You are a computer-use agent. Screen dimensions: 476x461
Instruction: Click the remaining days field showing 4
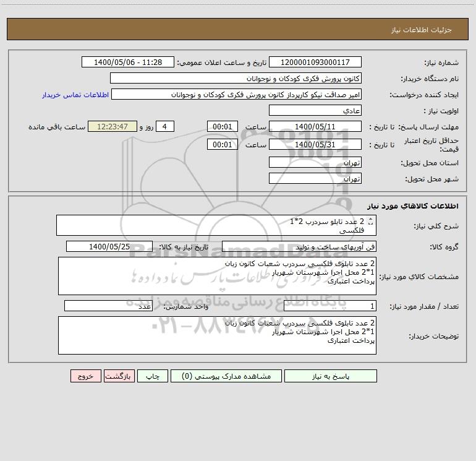pos(165,126)
